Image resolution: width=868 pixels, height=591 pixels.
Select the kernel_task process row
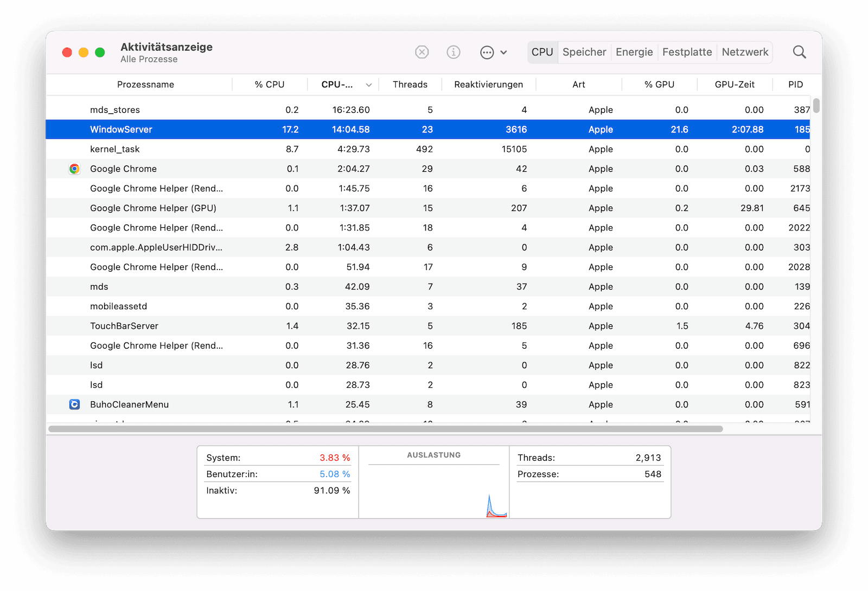point(217,149)
